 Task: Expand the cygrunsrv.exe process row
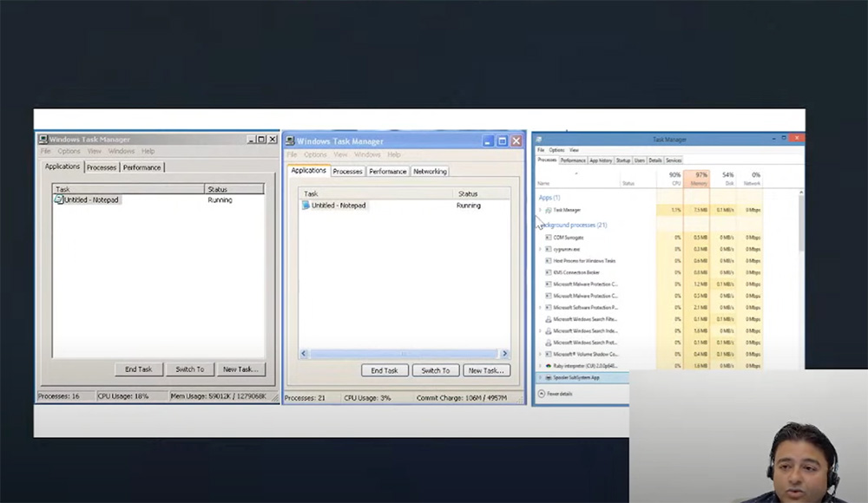[x=540, y=249]
